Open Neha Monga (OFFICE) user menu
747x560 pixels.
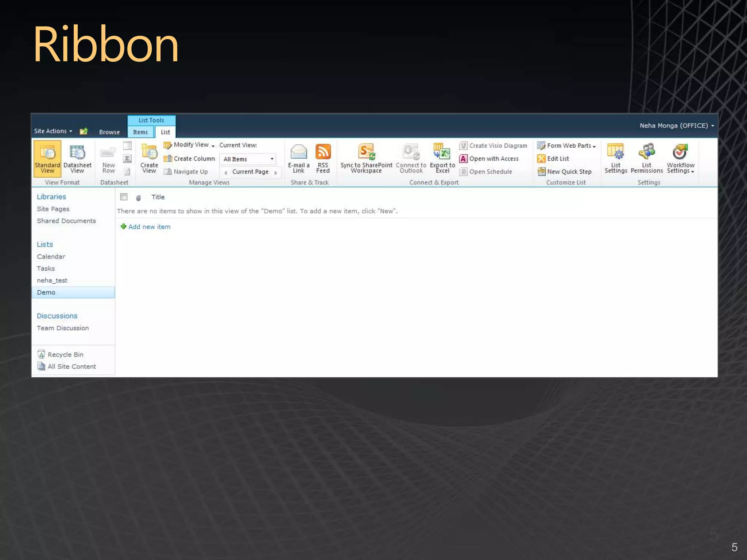[677, 125]
